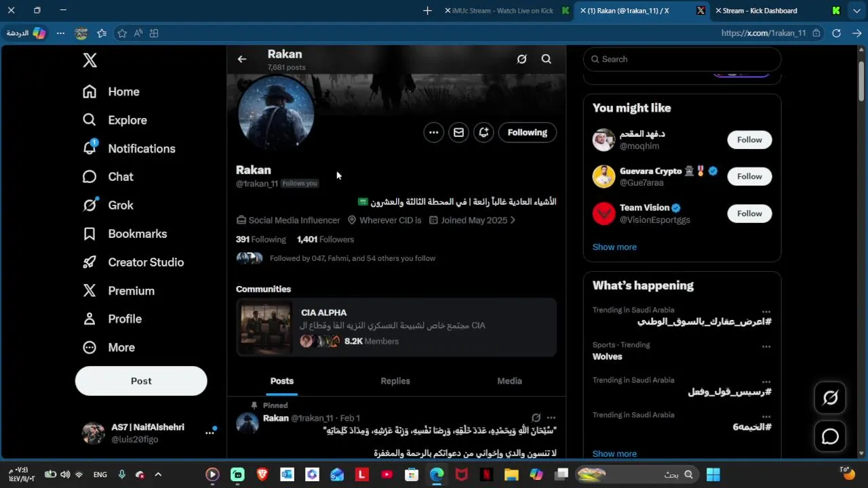Open the Windows Start menu
This screenshot has height=488, width=868.
point(713,474)
